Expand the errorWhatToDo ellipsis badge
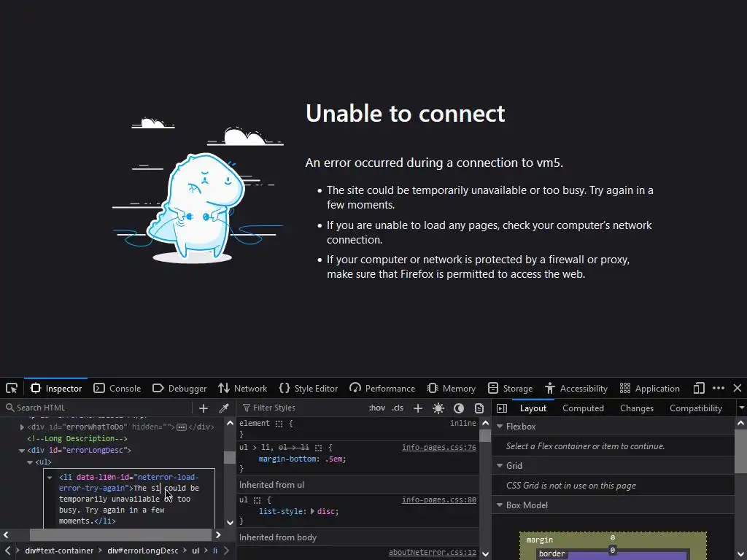Screen dimensions: 747x560 point(182,427)
